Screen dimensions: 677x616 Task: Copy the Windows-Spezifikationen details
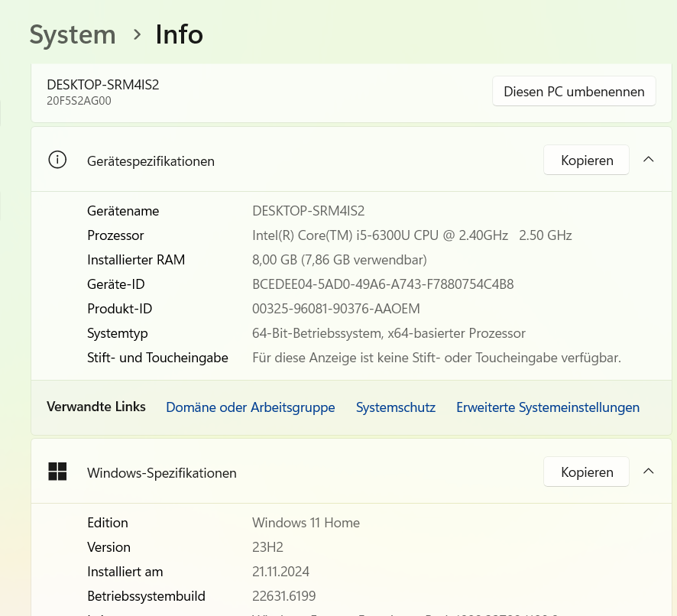click(586, 472)
